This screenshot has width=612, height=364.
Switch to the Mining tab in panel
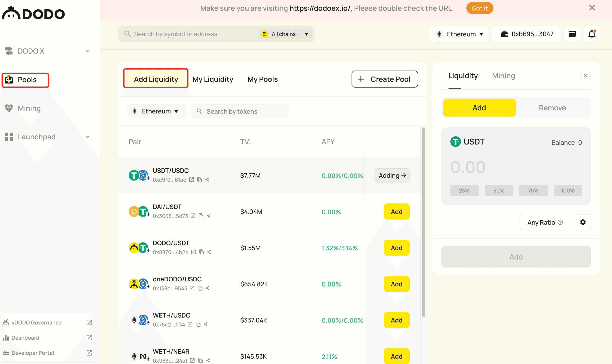click(x=503, y=76)
